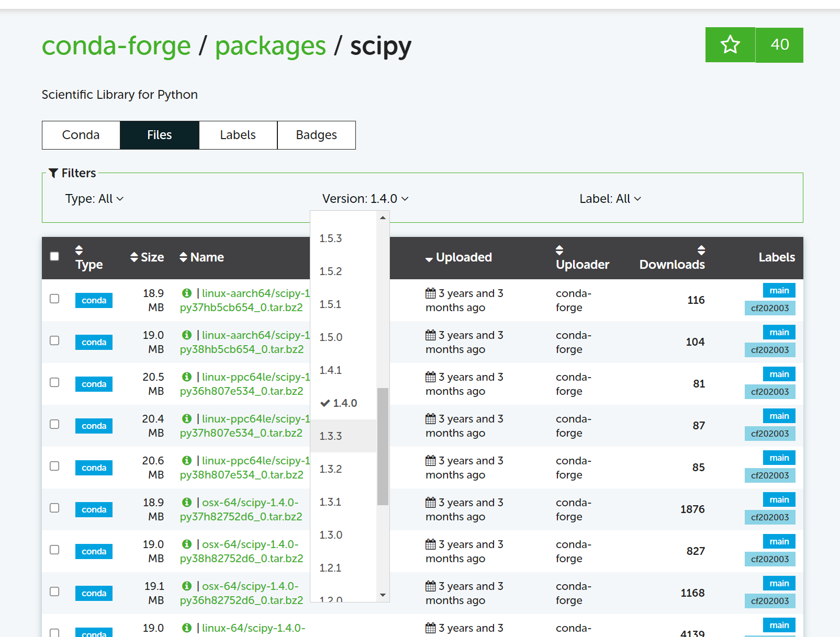Sort table by Downloads column arrows
The image size is (840, 637).
pos(701,250)
